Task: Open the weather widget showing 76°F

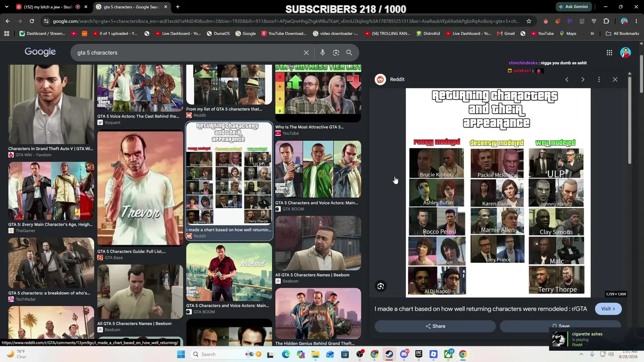Action: click(17, 354)
